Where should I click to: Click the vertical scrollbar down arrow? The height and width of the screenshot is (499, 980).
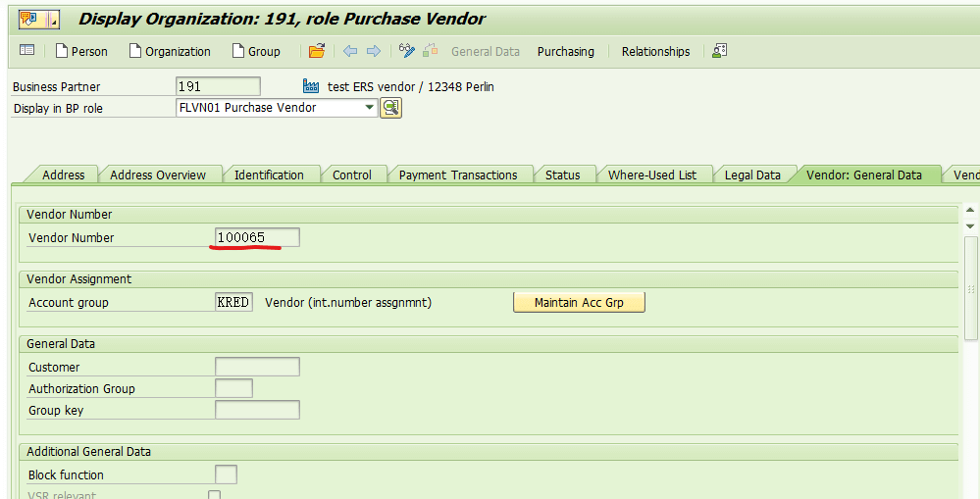click(x=970, y=225)
